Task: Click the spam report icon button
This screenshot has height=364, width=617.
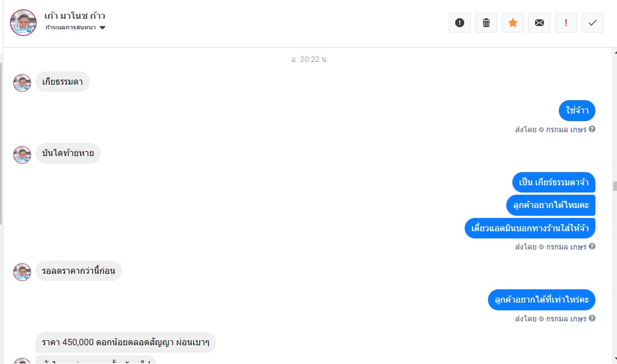Action: [460, 23]
